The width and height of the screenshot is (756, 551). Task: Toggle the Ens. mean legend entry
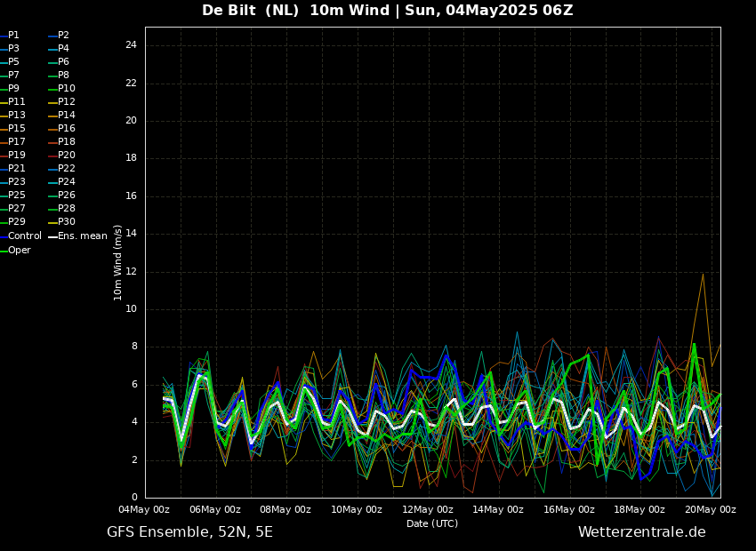click(x=82, y=236)
